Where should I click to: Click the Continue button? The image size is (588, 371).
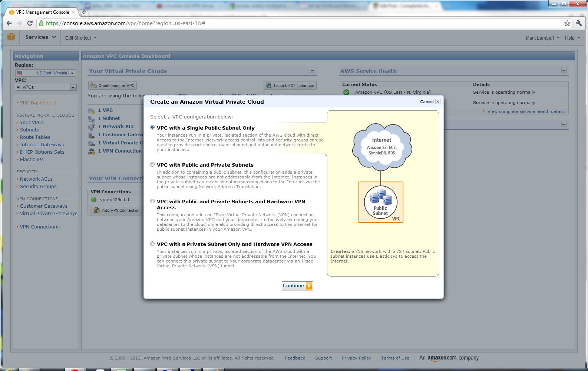pos(297,286)
